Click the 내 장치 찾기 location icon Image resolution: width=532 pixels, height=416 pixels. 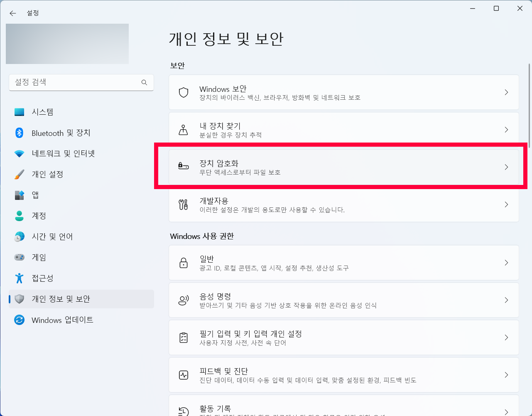183,130
